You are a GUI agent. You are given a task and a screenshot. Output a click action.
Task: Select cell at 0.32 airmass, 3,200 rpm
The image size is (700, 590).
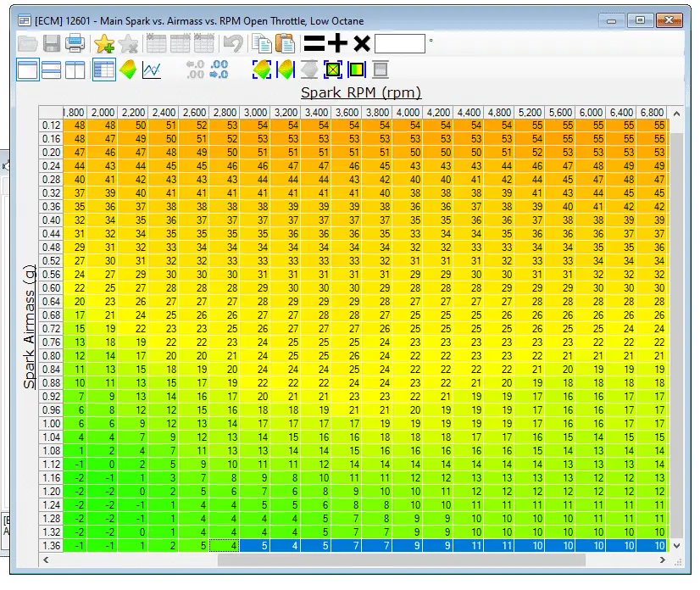tap(286, 193)
